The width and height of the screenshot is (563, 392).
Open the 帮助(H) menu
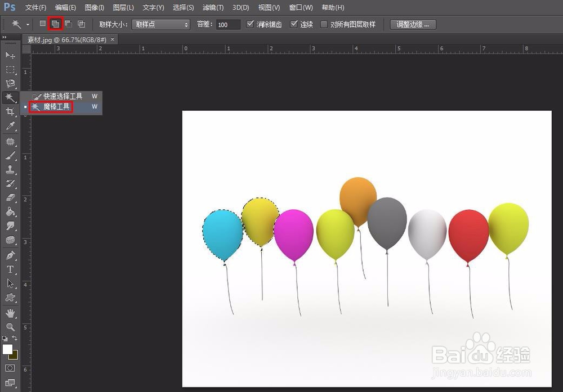[333, 7]
